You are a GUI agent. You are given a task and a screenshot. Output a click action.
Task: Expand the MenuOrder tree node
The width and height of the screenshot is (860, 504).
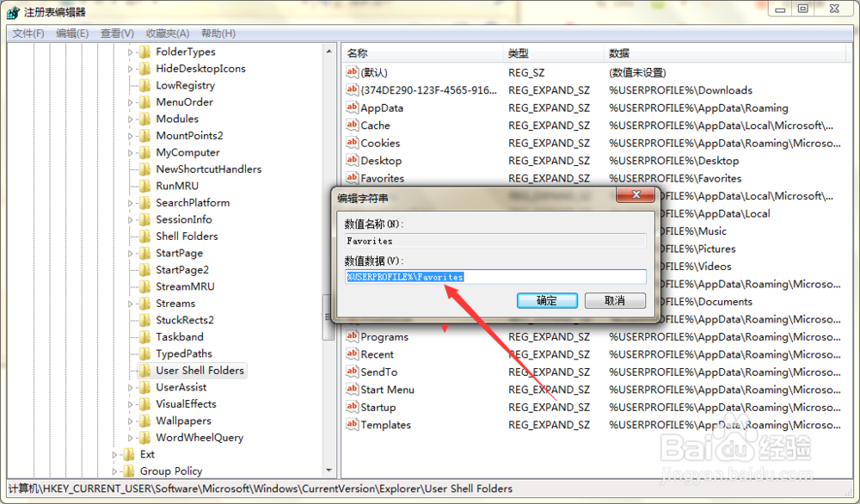[x=130, y=102]
